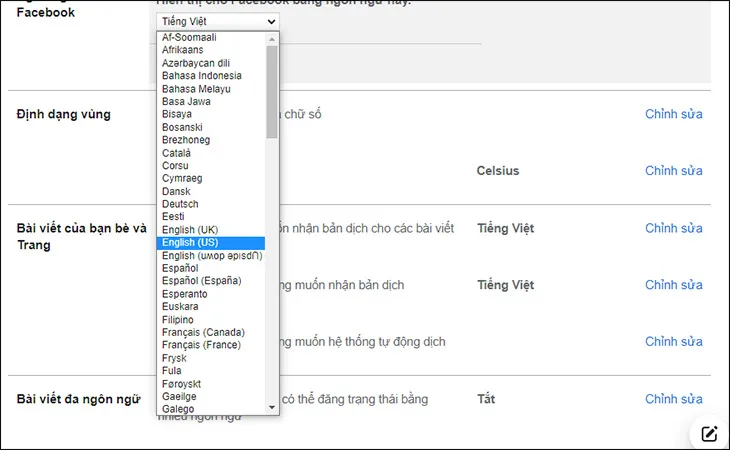Pick Bahasa Indonesia from the list

(x=211, y=75)
